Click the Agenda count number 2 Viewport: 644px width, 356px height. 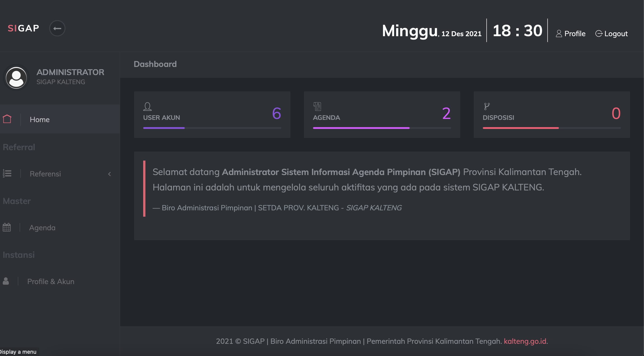(x=446, y=113)
